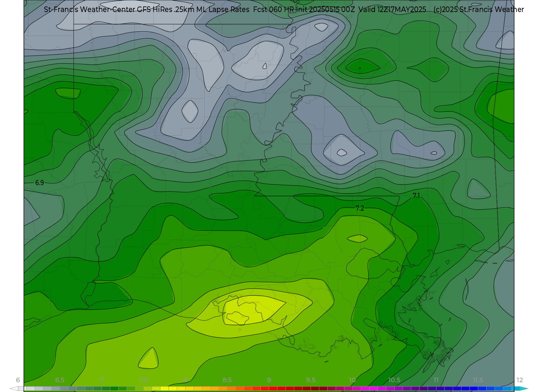Select the orange colorbar swatch

223,388
